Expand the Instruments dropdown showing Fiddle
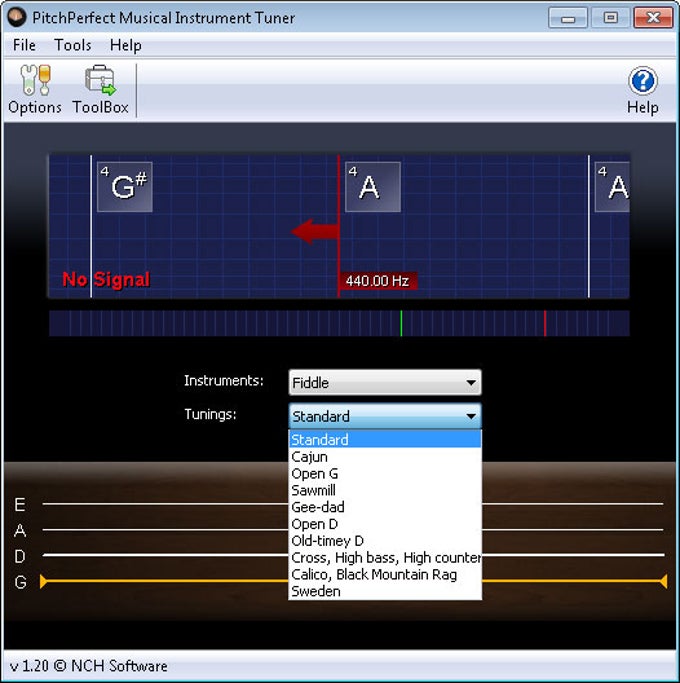680x683 pixels. (385, 382)
